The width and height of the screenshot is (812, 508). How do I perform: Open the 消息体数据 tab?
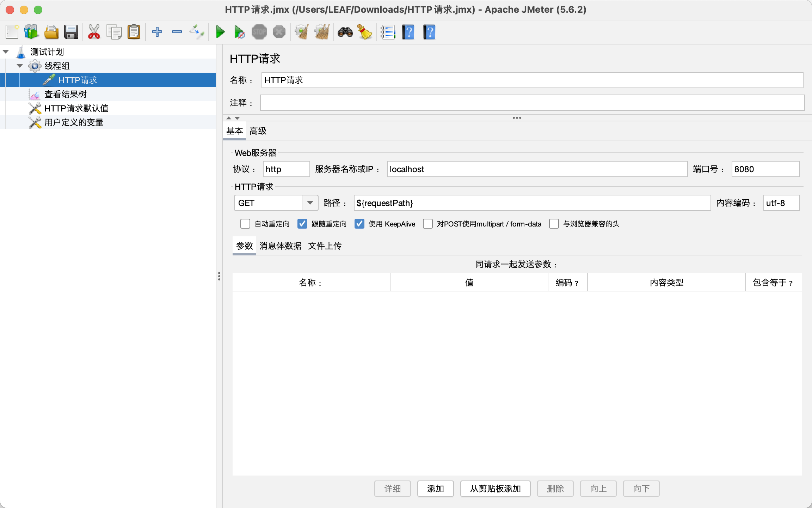(281, 246)
